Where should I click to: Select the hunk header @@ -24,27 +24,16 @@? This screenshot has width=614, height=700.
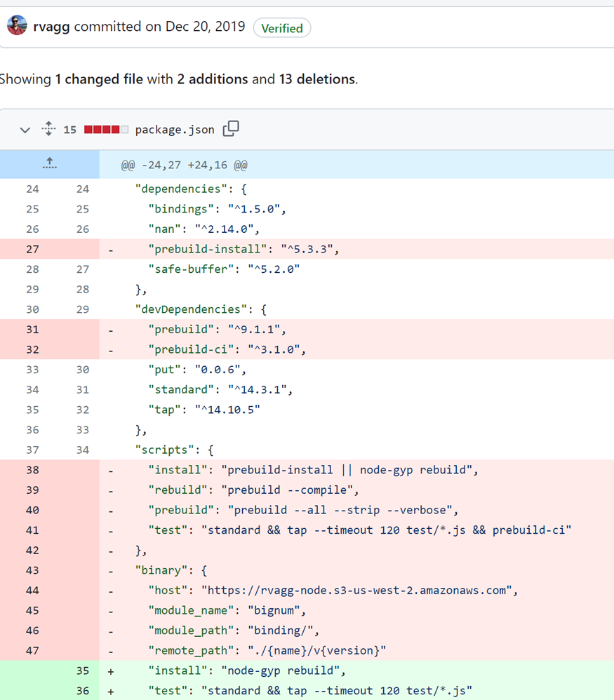point(184,166)
